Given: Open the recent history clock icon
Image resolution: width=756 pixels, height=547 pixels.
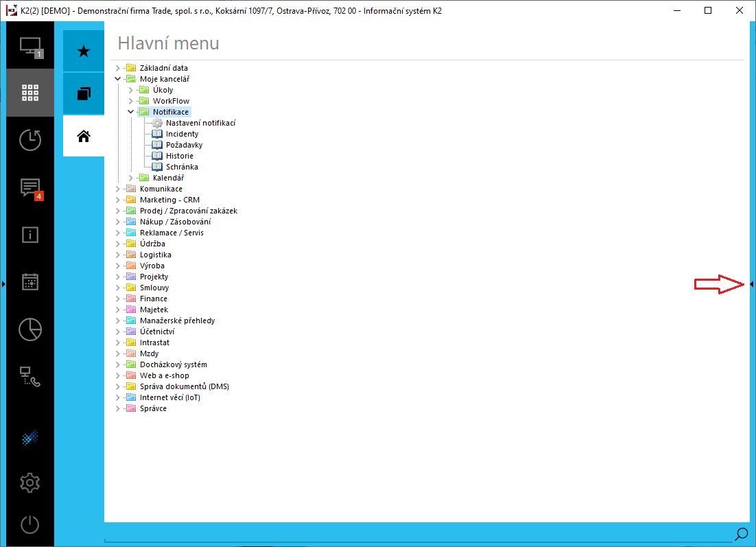Looking at the screenshot, I should point(30,140).
